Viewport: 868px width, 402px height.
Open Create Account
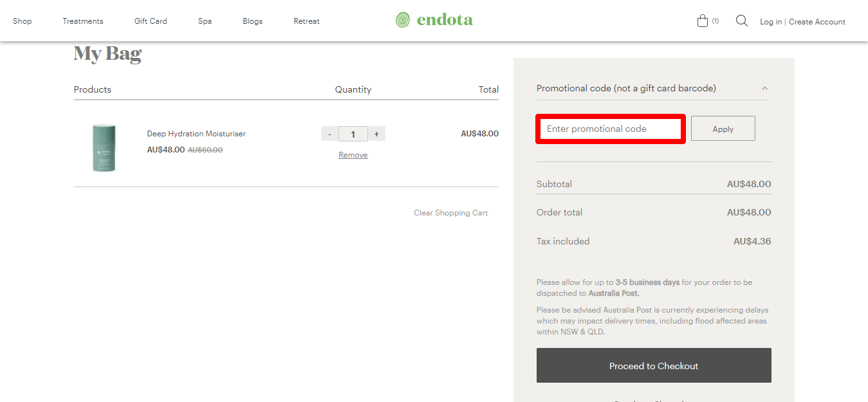click(817, 21)
